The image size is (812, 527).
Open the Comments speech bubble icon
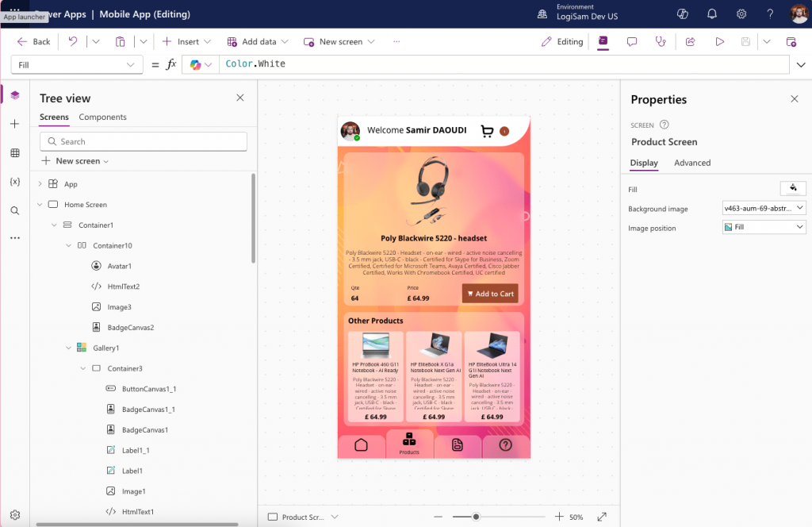pyautogui.click(x=632, y=41)
